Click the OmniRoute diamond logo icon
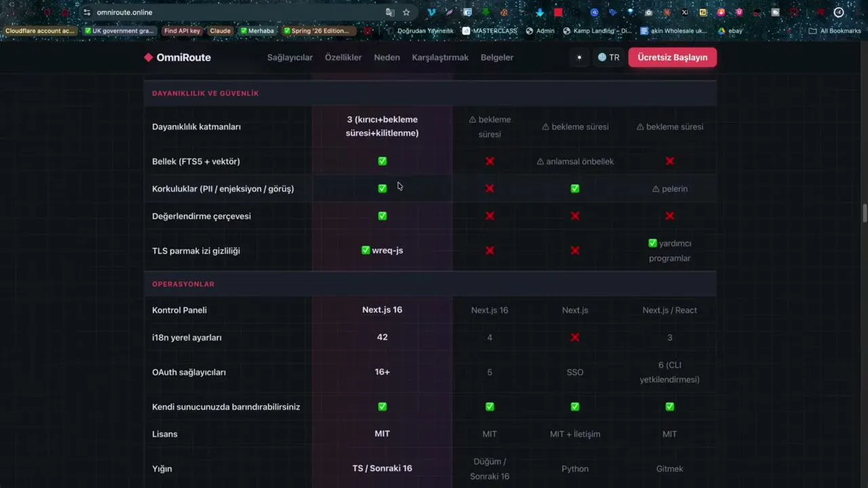 [149, 58]
